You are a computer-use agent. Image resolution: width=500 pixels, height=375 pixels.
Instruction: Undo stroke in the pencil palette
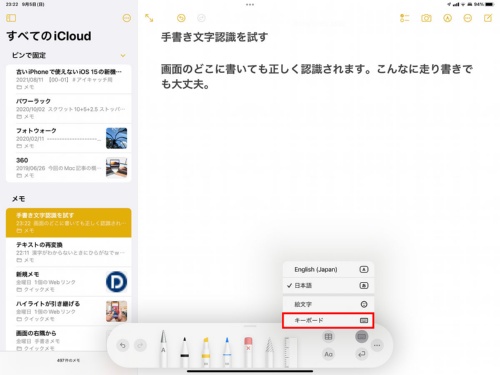(x=123, y=345)
